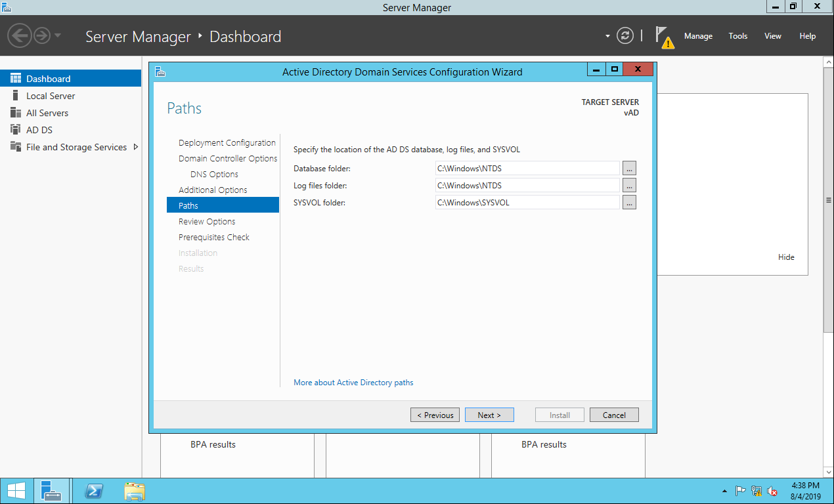This screenshot has width=834, height=504.
Task: Open File Explorer from the taskbar
Action: (135, 491)
